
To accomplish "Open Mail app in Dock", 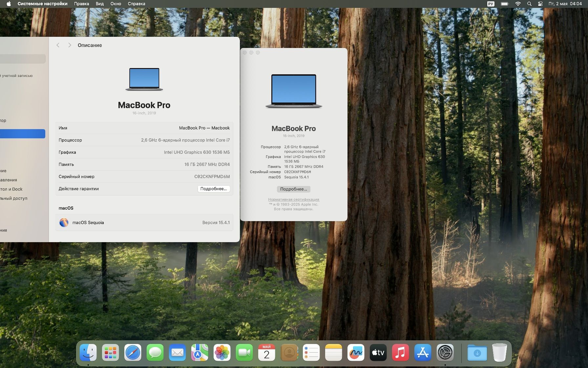I will (178, 353).
